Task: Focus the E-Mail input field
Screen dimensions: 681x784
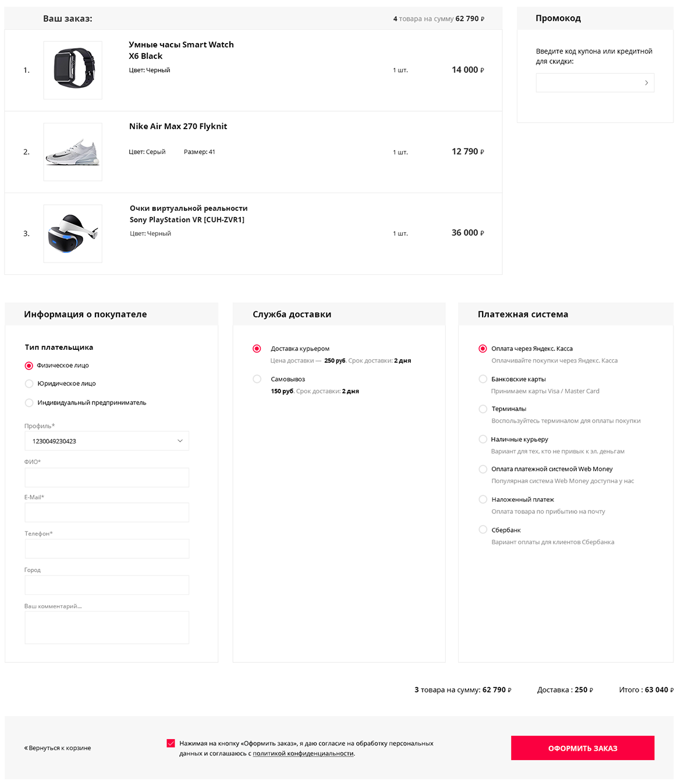Action: pyautogui.click(x=107, y=513)
